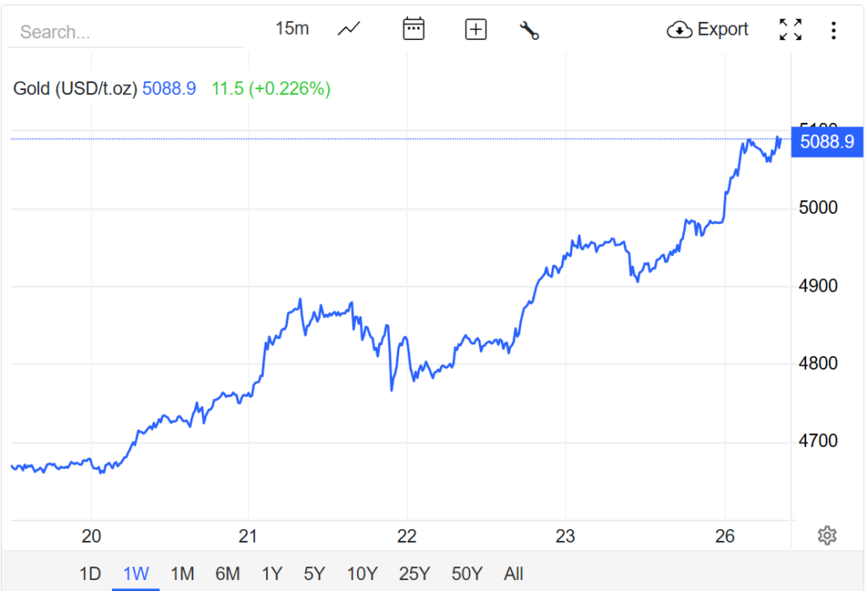The width and height of the screenshot is (868, 591).
Task: Click in the Search input field
Action: [127, 32]
